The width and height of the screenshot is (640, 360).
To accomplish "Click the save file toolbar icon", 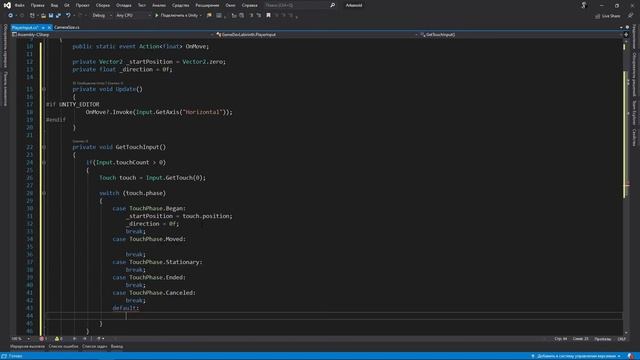I will point(51,16).
